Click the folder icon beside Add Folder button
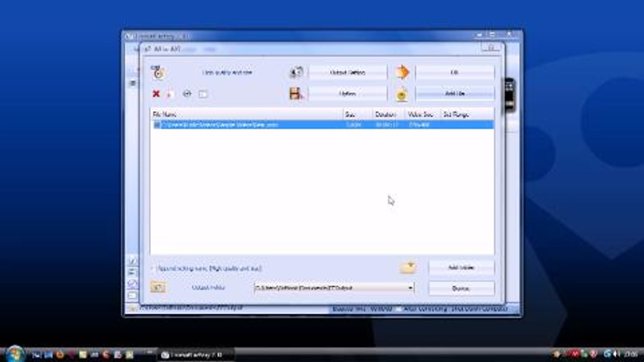The image size is (644, 362). pos(409,267)
